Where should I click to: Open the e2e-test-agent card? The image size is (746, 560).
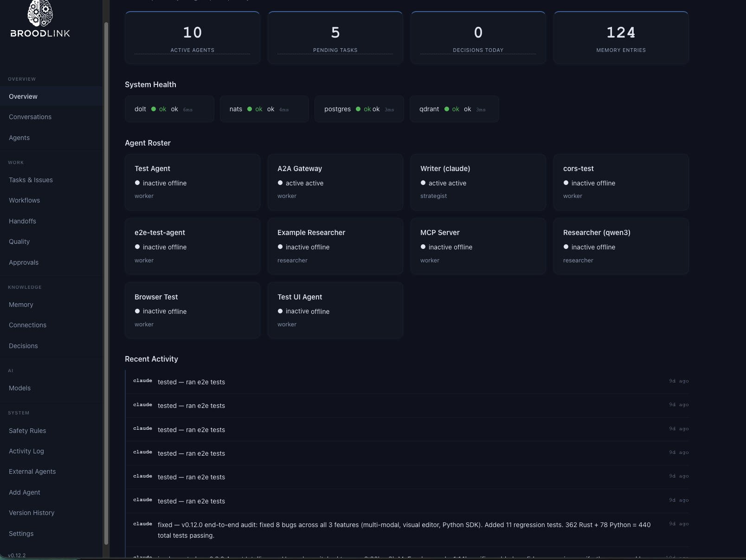193,246
